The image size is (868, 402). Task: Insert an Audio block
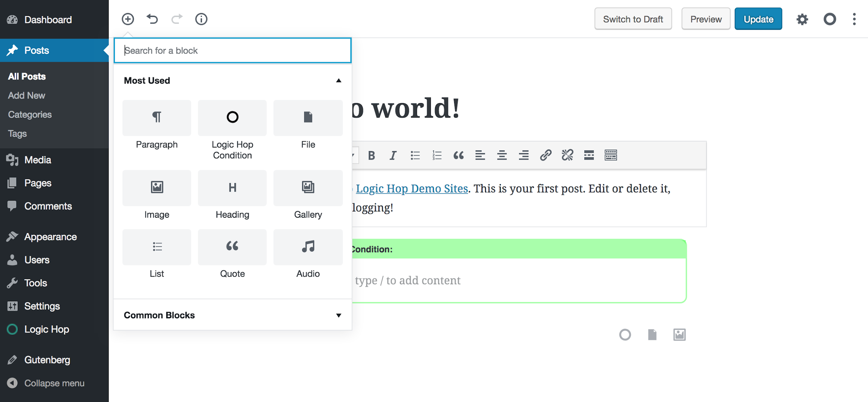pos(308,254)
